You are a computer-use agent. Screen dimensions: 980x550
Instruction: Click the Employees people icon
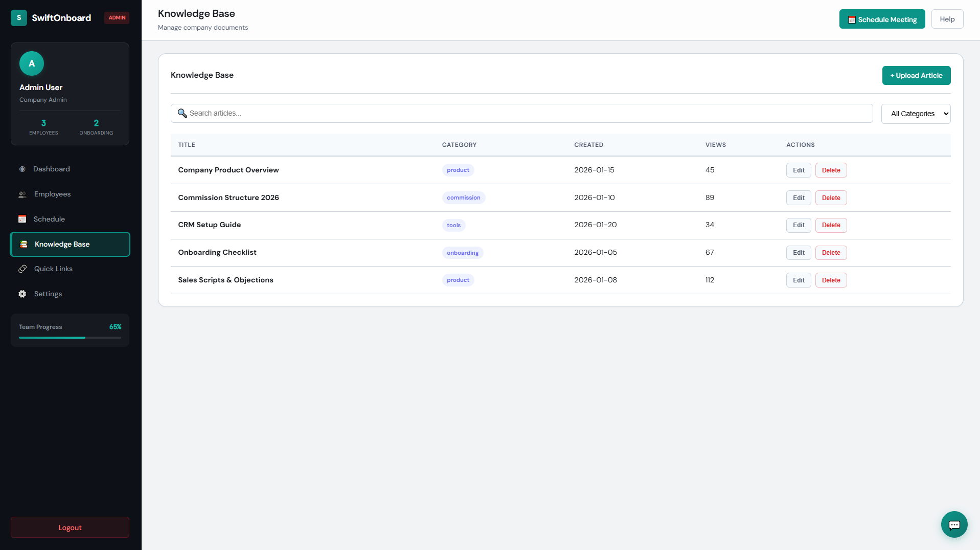click(22, 194)
